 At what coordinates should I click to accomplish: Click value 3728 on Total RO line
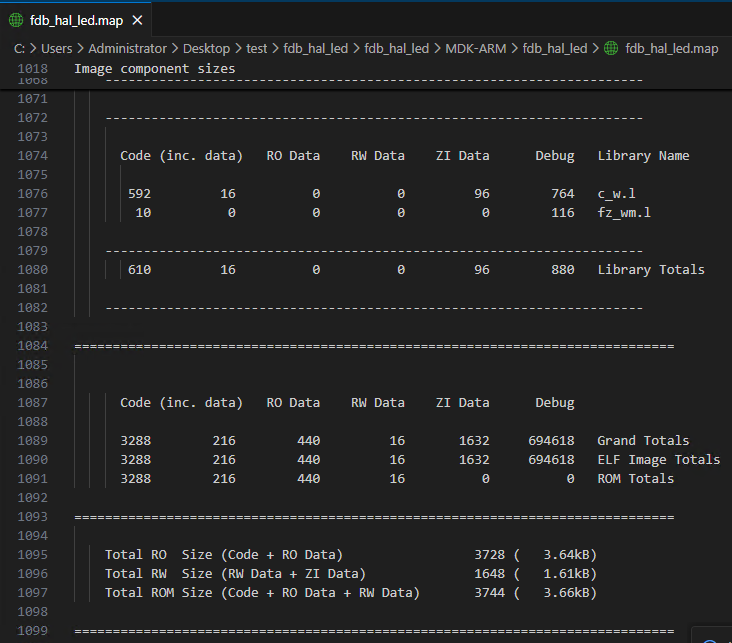(489, 554)
